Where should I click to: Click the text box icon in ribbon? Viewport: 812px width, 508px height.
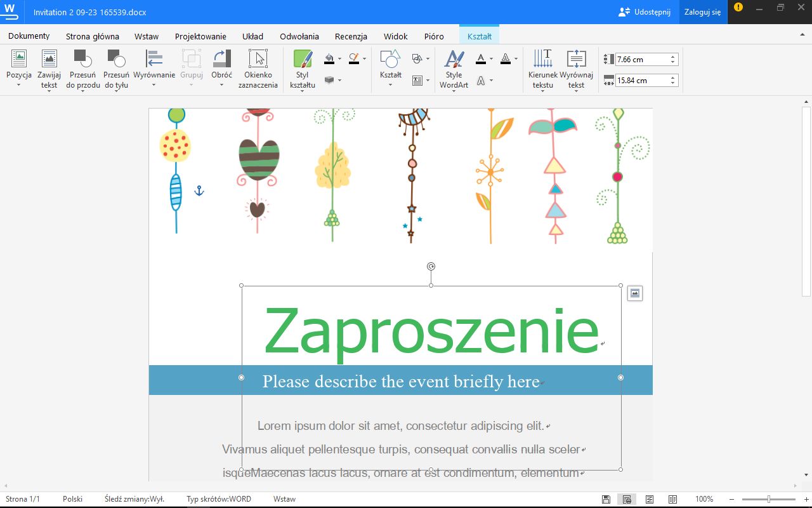click(x=417, y=81)
